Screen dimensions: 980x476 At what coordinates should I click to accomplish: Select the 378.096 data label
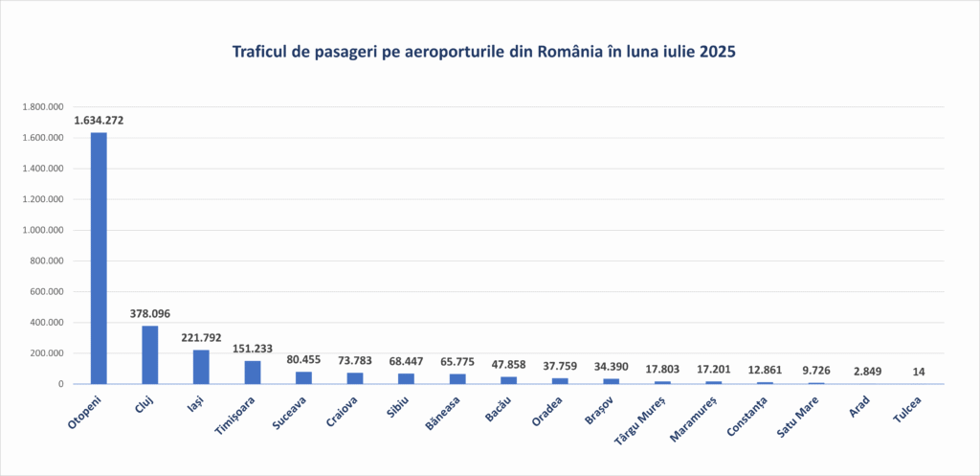click(150, 314)
